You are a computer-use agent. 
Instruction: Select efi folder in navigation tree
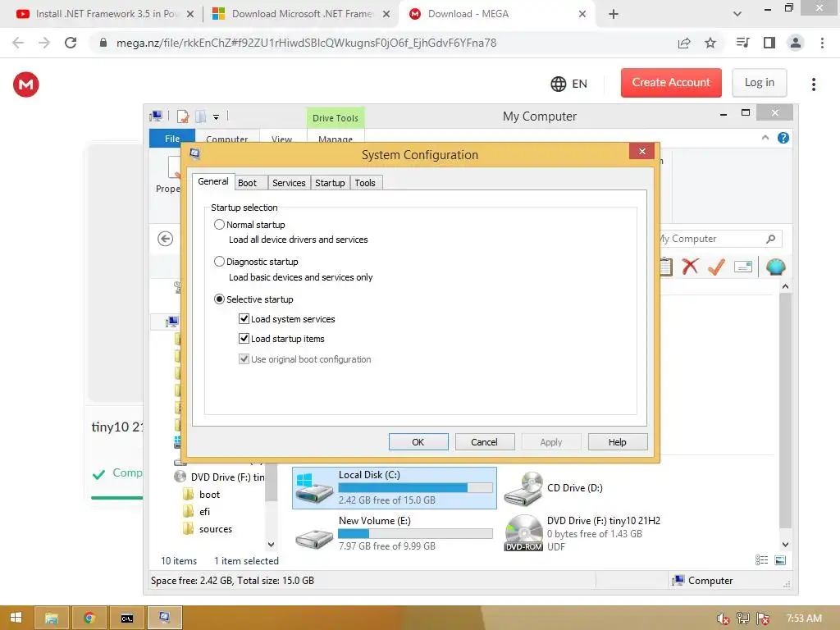click(x=204, y=512)
